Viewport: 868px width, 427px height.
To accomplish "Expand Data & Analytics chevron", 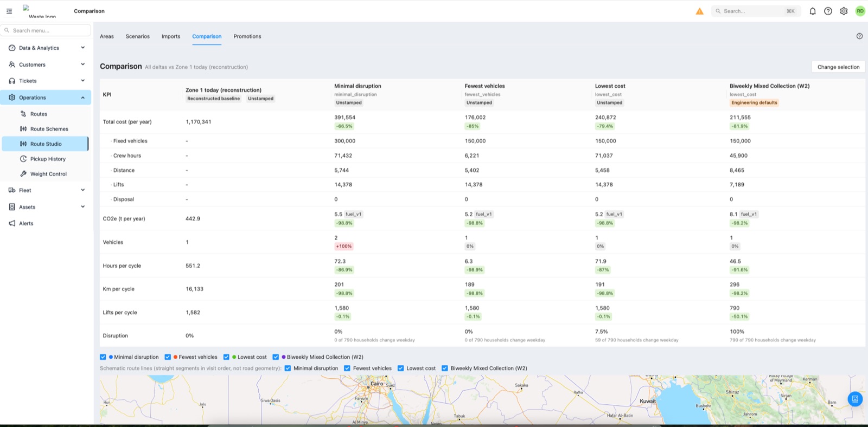I will click(x=83, y=48).
